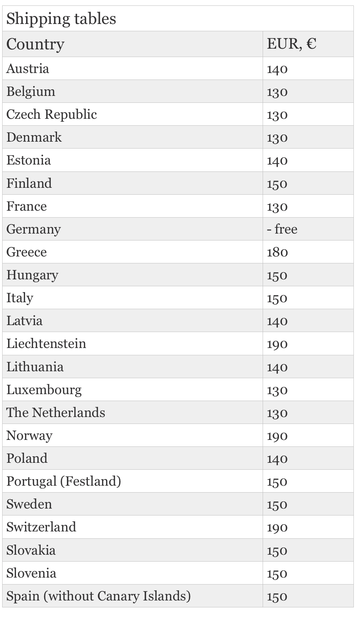Click the Greece 180 price cell
364x619 pixels.
coord(308,252)
